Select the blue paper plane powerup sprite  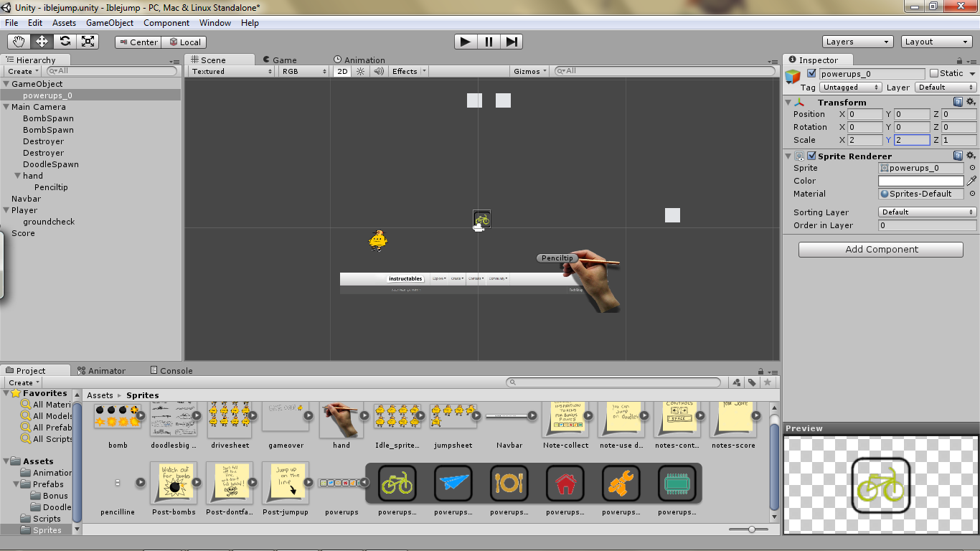(x=453, y=484)
